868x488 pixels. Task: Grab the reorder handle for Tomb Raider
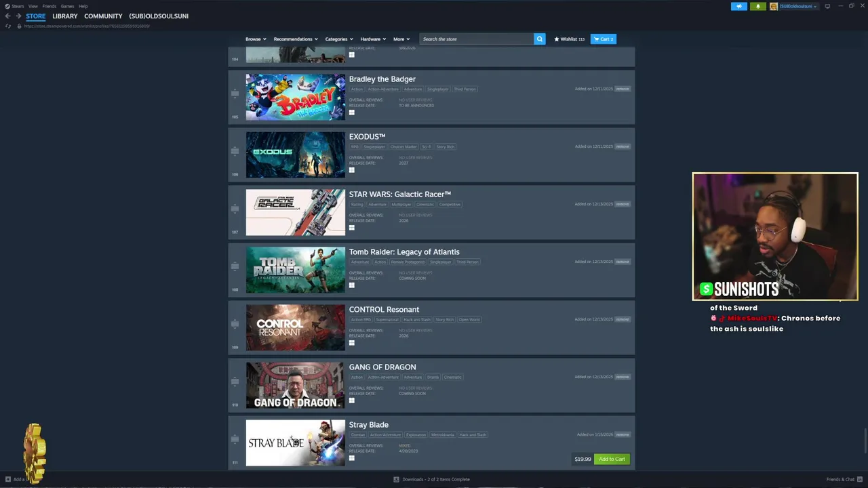click(235, 266)
